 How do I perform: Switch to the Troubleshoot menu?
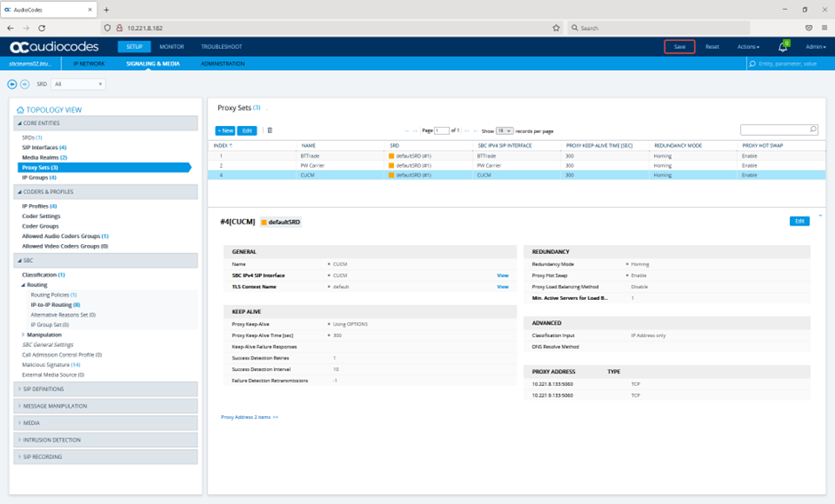[222, 47]
